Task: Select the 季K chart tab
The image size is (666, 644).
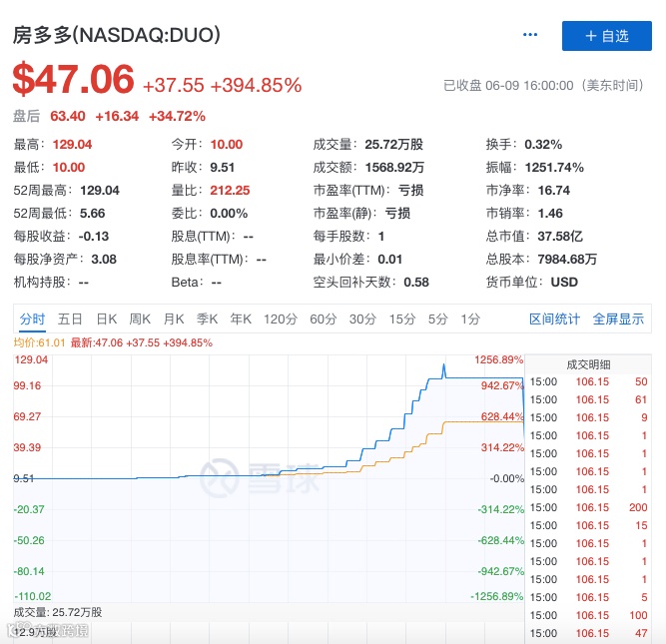Action: (x=207, y=320)
